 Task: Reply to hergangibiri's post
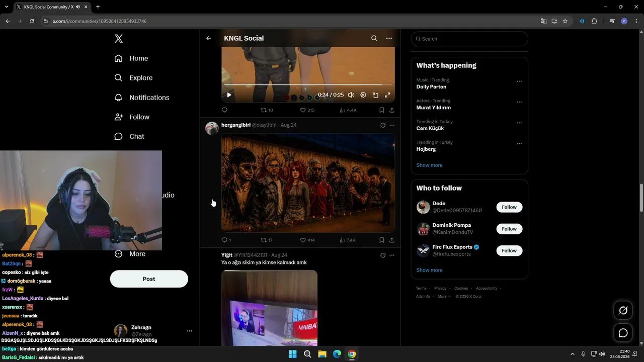pyautogui.click(x=226, y=240)
